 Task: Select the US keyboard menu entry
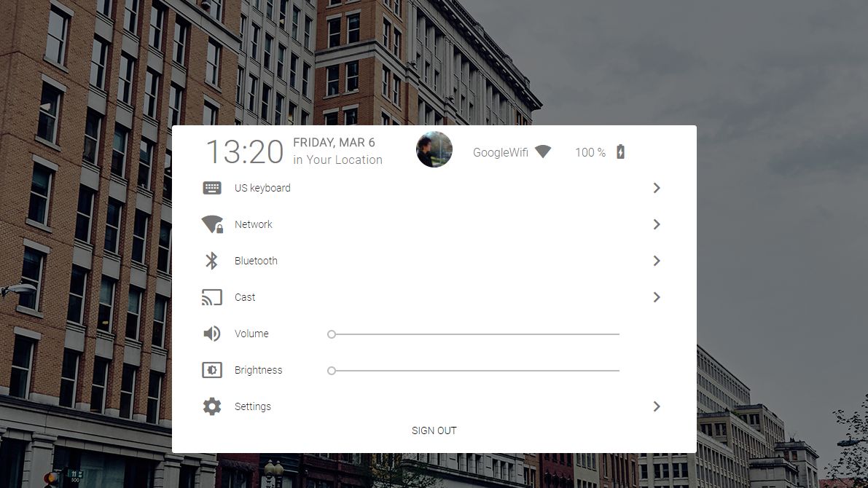pyautogui.click(x=434, y=188)
